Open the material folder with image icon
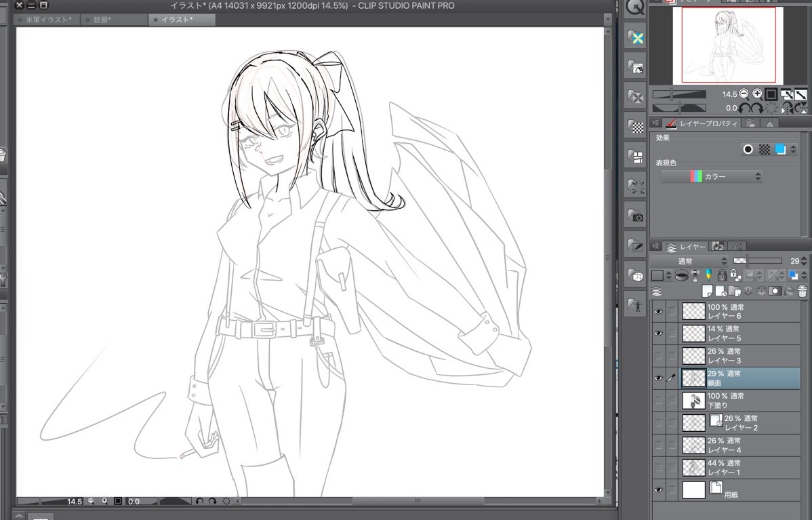 [x=635, y=67]
